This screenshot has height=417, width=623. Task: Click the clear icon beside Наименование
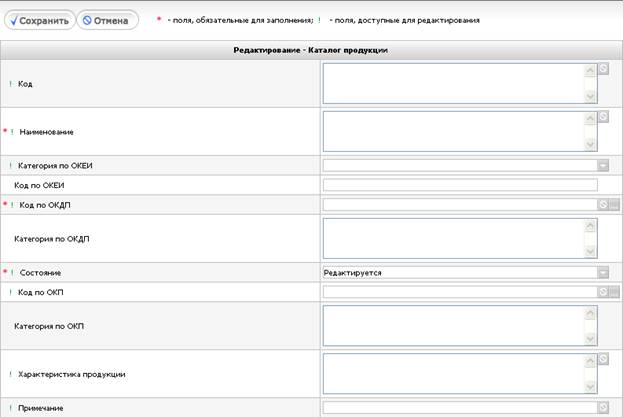pos(603,117)
